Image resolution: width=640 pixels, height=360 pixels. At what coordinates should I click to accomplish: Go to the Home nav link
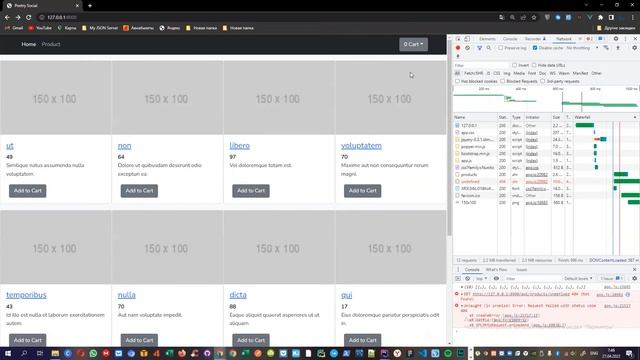coord(29,44)
